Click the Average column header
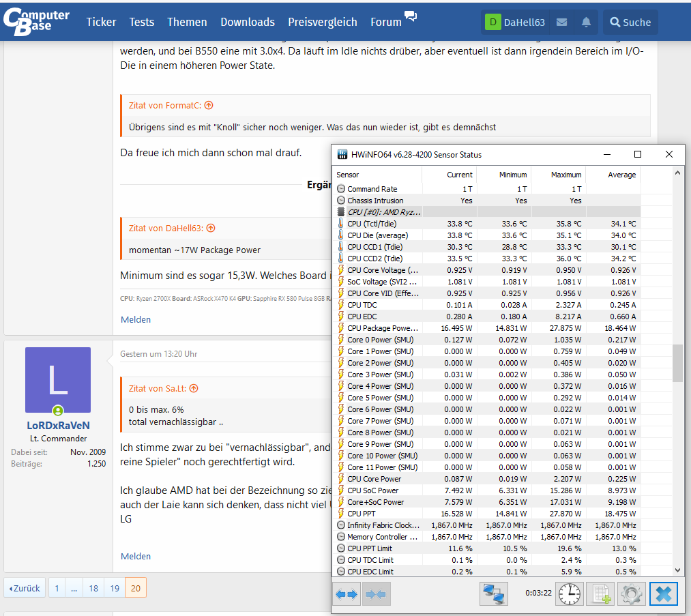691x616 pixels. (613, 175)
